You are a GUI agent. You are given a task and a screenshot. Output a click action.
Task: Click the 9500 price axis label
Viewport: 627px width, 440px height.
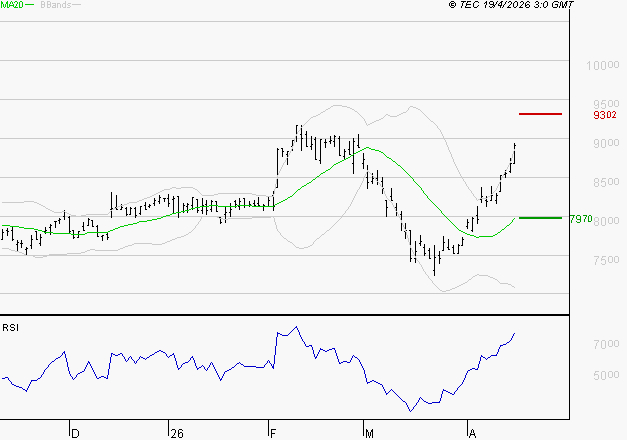[606, 104]
